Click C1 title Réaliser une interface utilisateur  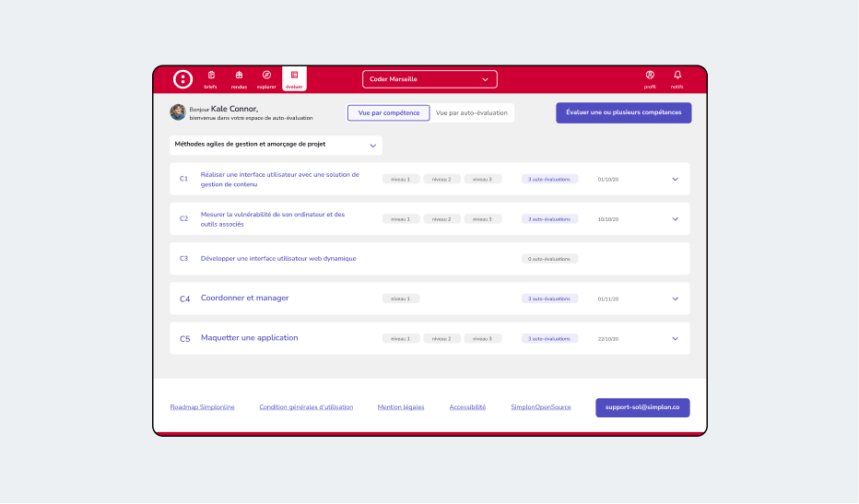(280, 179)
